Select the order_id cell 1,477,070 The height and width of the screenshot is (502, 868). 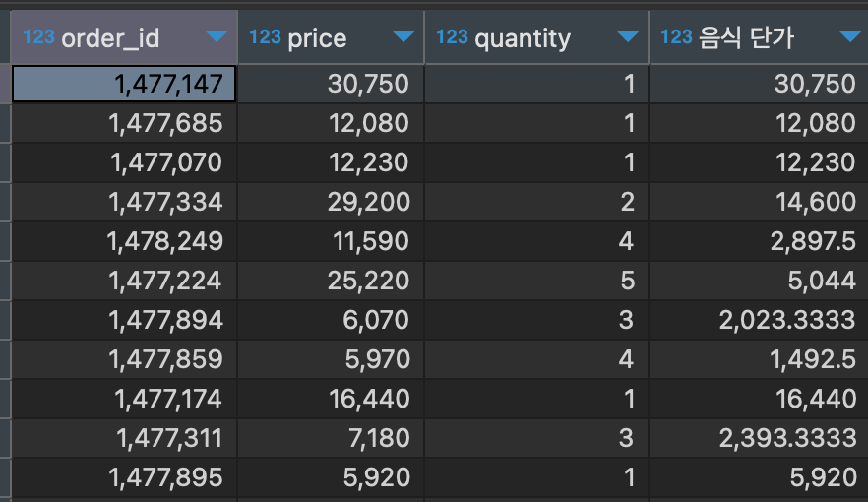click(x=124, y=162)
